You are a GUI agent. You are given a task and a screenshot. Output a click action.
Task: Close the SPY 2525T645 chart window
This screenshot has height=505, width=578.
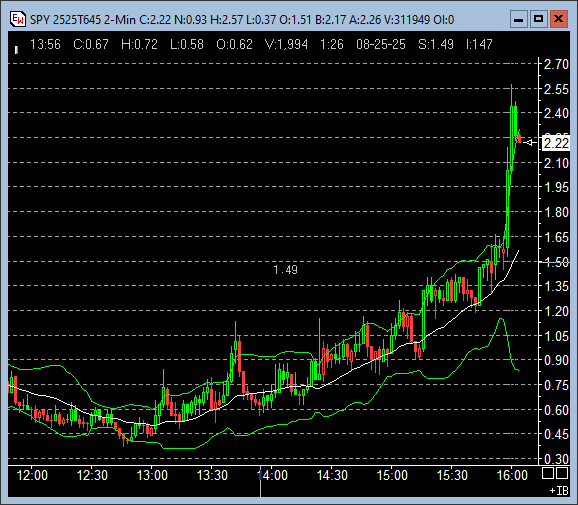pyautogui.click(x=558, y=19)
